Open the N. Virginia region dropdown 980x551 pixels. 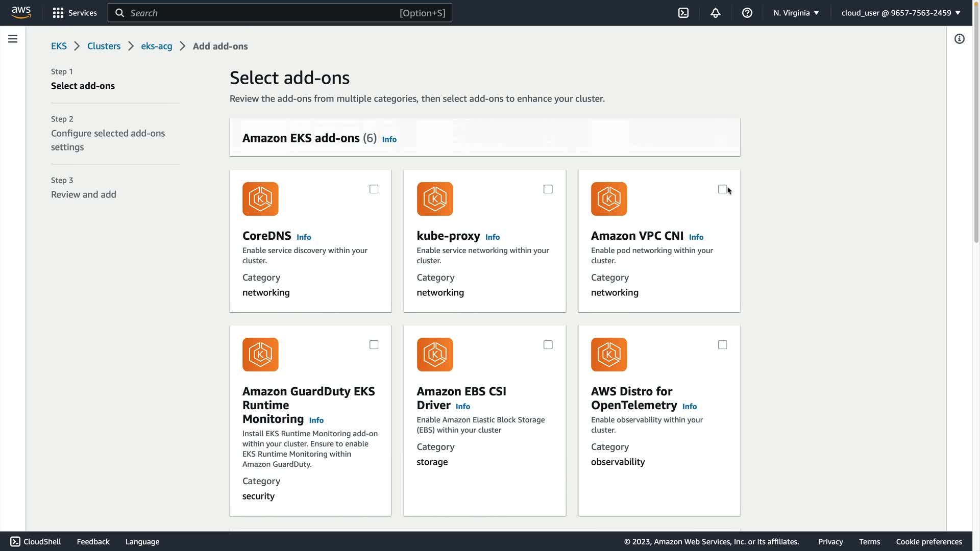click(x=796, y=13)
